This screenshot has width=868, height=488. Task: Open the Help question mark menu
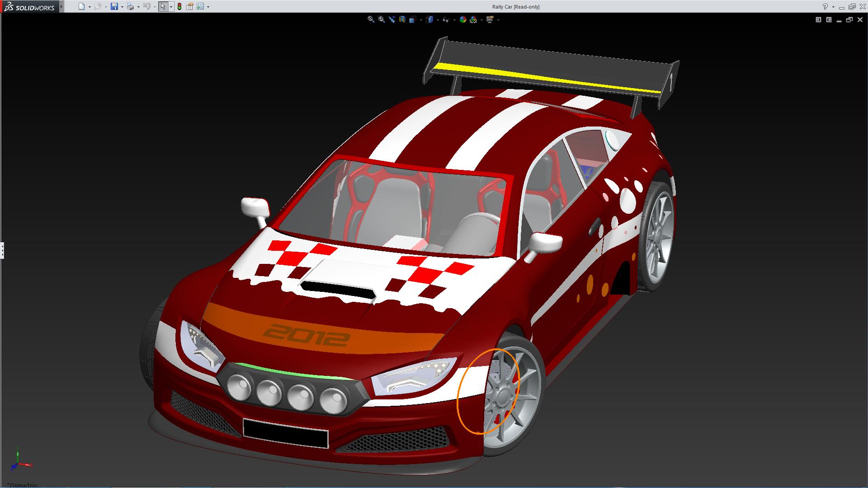click(x=825, y=6)
